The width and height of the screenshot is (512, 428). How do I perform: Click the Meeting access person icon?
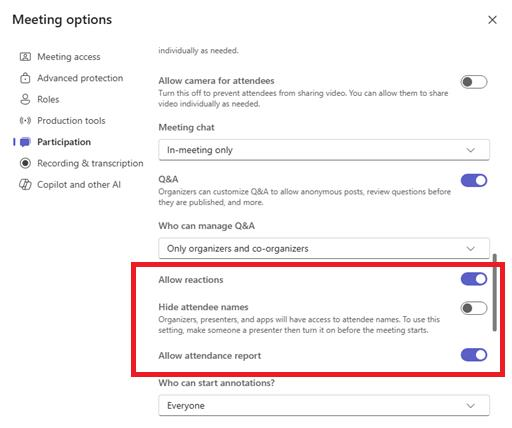[x=25, y=57]
